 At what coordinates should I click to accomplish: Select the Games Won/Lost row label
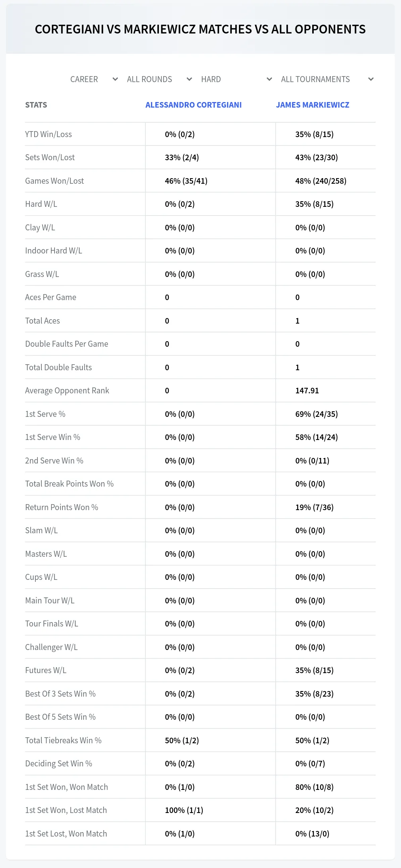click(x=55, y=181)
